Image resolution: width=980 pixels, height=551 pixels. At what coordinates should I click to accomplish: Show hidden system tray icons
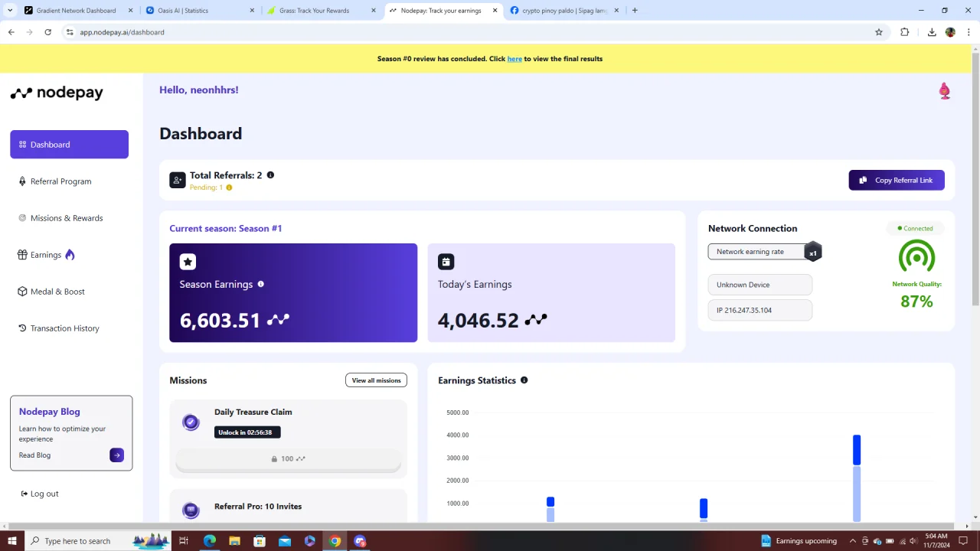tap(852, 541)
